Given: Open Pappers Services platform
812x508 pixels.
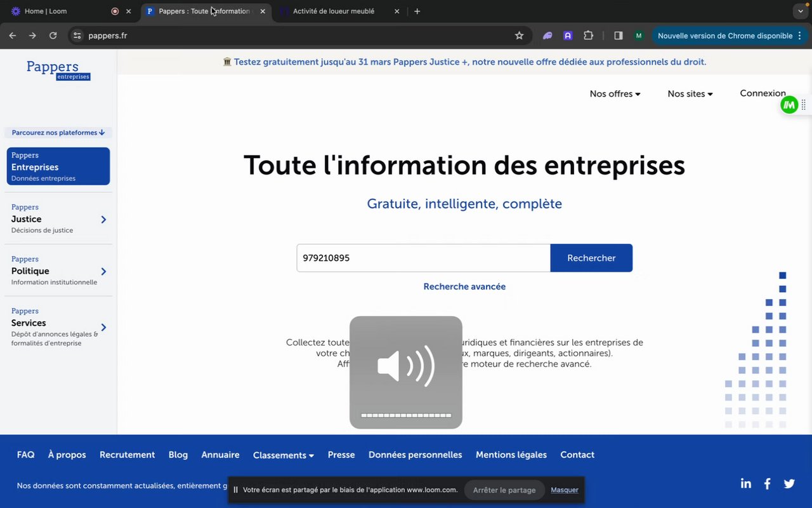Looking at the screenshot, I should click(58, 326).
